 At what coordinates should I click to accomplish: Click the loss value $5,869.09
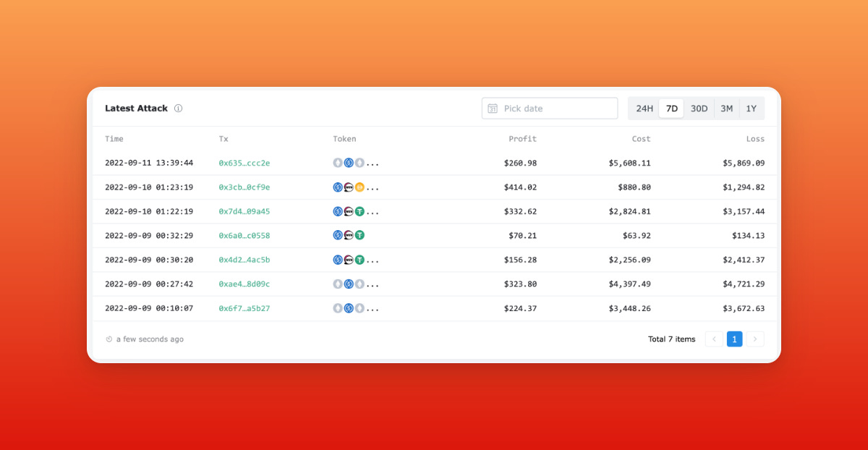coord(744,163)
